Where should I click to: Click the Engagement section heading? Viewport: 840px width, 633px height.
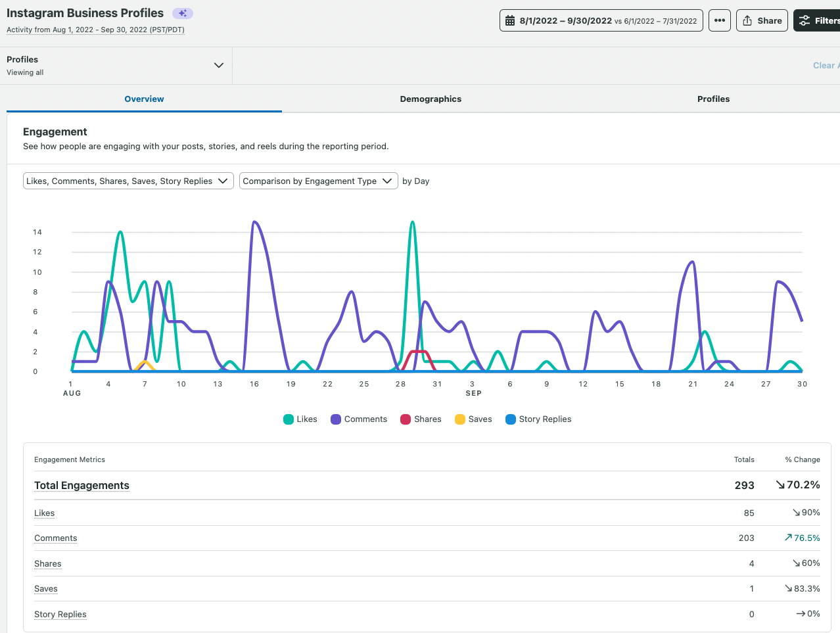coord(55,131)
